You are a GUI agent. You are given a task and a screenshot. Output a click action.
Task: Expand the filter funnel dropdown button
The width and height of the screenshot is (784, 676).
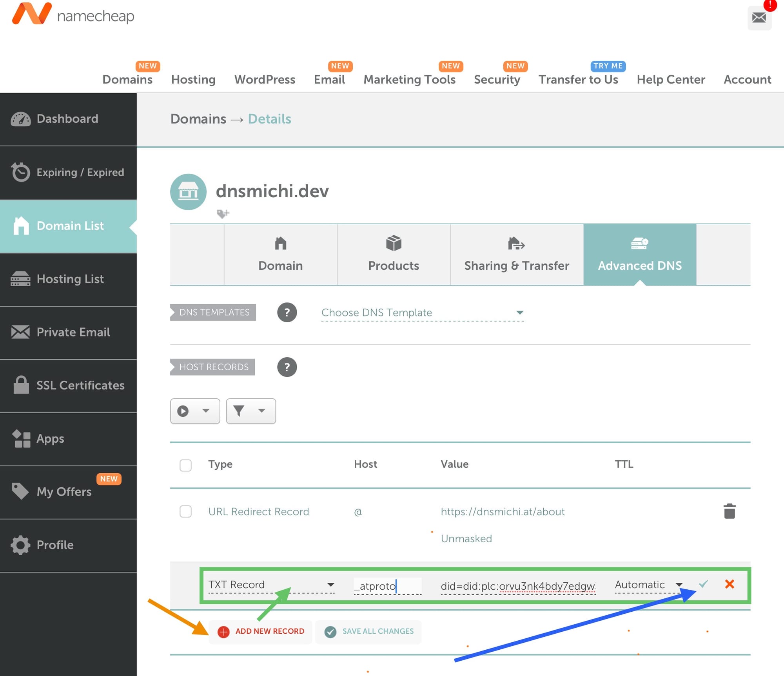250,411
